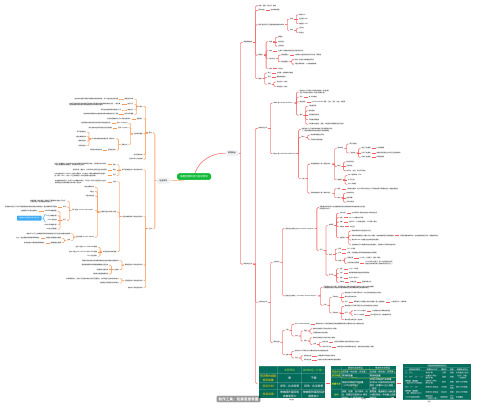
Task: Click title row of the widest green table
Action: [x=437, y=366]
